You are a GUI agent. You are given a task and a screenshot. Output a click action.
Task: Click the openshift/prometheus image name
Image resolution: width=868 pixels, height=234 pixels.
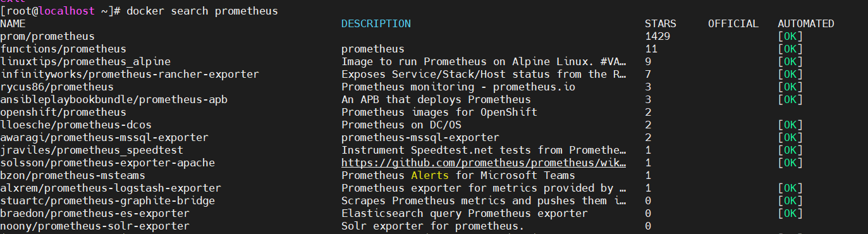pyautogui.click(x=63, y=113)
